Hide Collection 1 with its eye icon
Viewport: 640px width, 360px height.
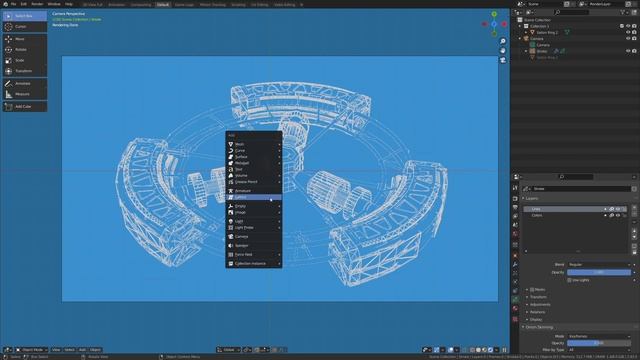(628, 26)
